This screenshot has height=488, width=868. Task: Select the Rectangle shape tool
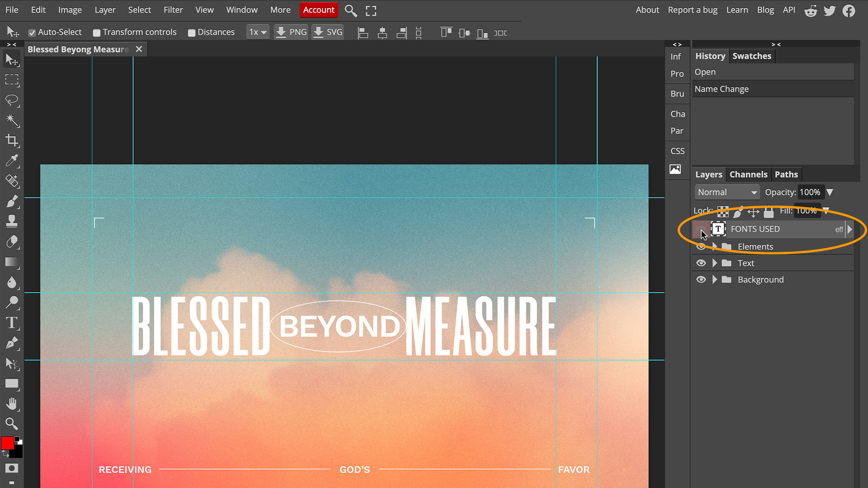pos(12,384)
